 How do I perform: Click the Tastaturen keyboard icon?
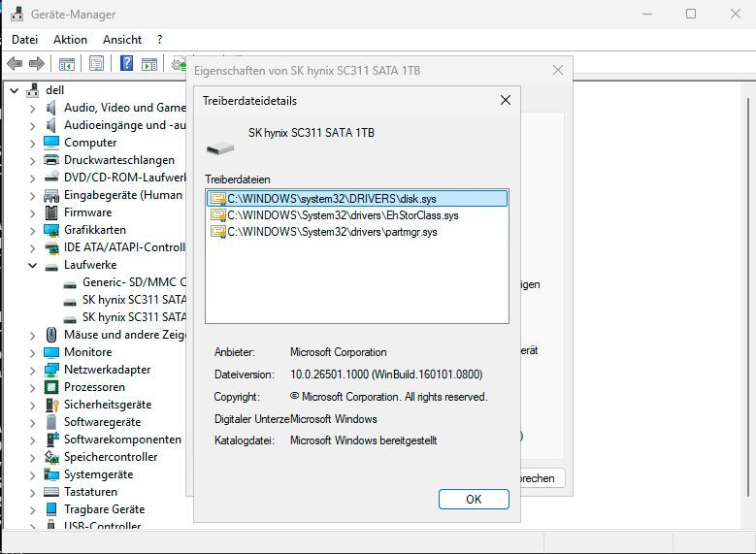tap(51, 492)
